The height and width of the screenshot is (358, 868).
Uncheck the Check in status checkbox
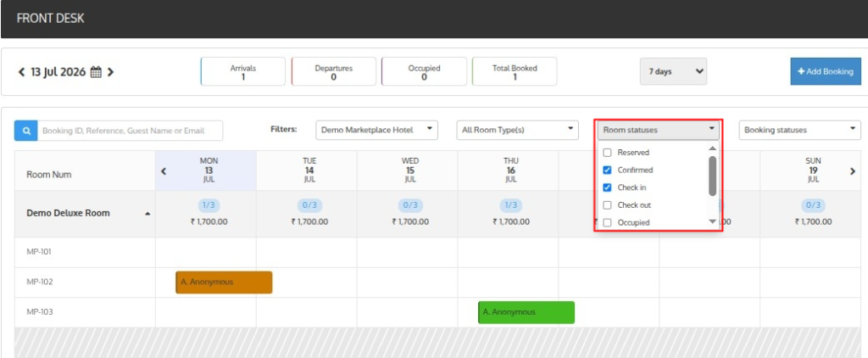coord(607,187)
